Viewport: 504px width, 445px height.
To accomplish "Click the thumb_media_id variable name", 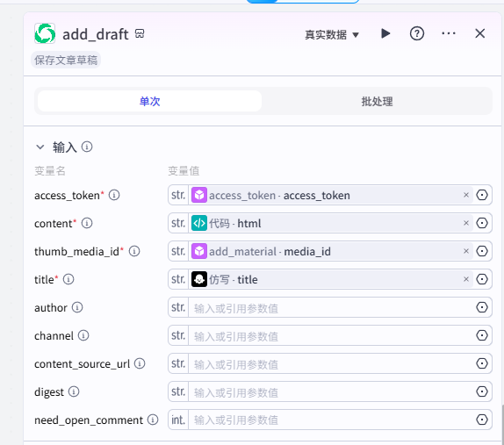I will (x=76, y=252).
